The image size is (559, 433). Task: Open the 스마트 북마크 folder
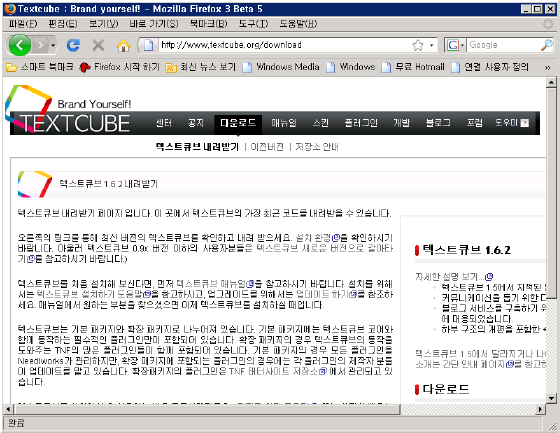[x=40, y=67]
